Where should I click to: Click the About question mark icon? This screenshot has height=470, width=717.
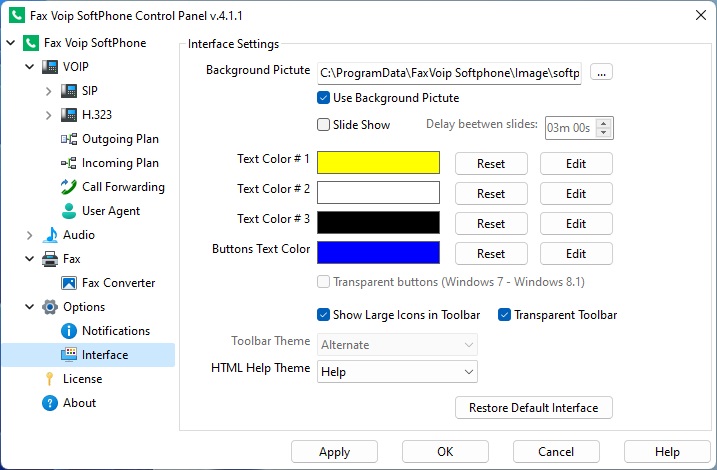click(50, 403)
